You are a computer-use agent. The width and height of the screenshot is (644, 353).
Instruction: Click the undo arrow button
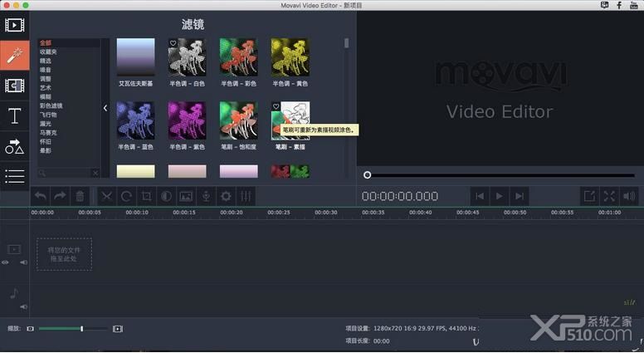click(x=40, y=196)
